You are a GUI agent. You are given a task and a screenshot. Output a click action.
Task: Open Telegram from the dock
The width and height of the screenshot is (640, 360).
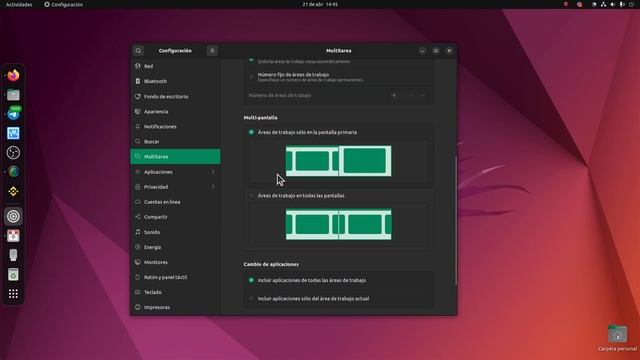13,113
